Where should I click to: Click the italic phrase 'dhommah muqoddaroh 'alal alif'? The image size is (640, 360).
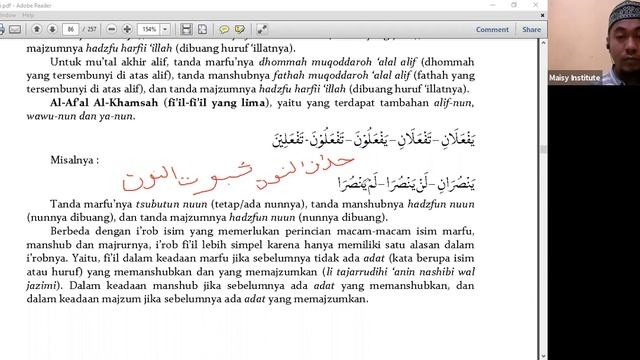point(338,62)
